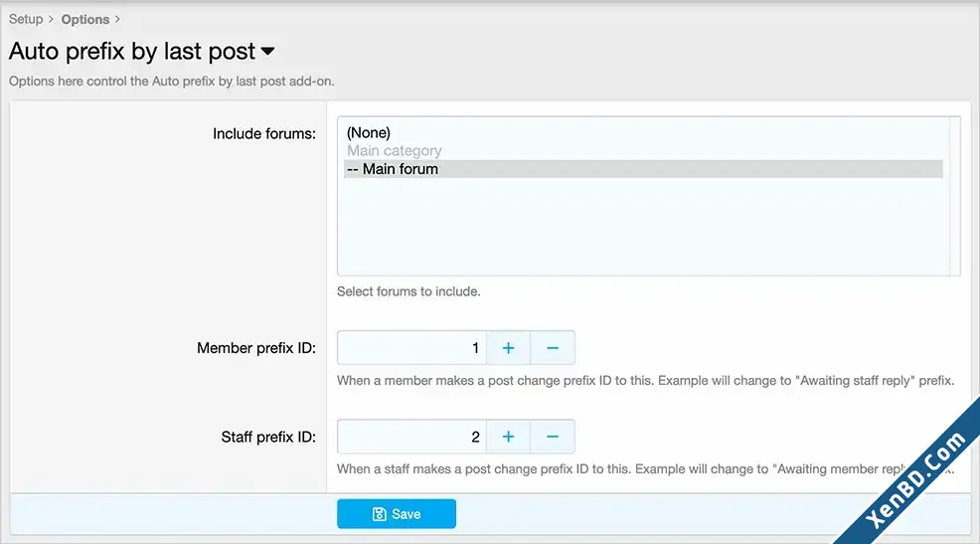This screenshot has height=544, width=980.
Task: Click the Include forums label
Action: click(263, 134)
